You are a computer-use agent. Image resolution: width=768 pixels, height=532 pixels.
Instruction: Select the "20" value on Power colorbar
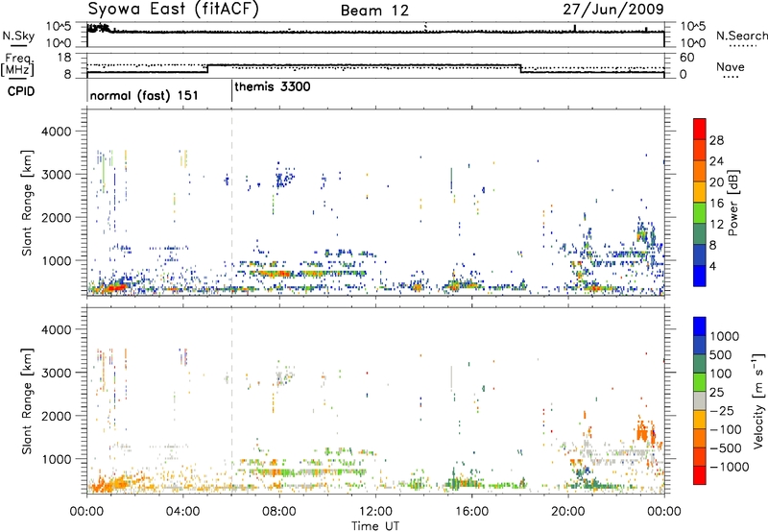(x=716, y=182)
